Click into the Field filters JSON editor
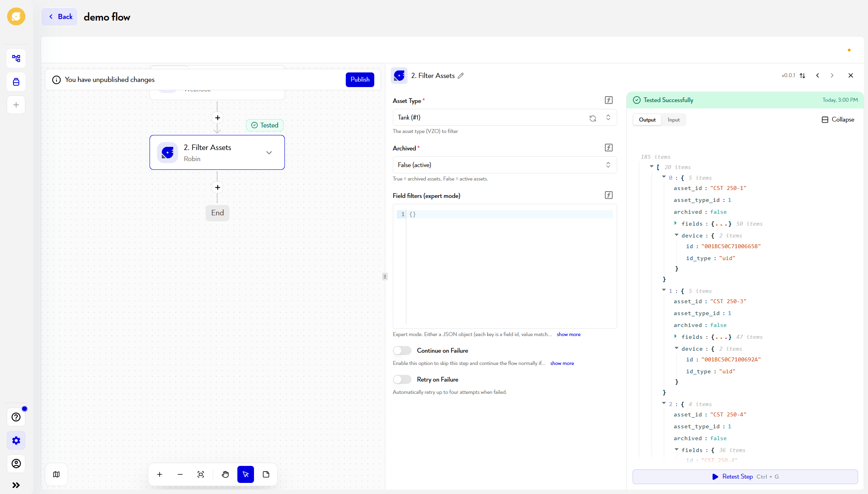This screenshot has height=494, width=868. pyautogui.click(x=505, y=266)
